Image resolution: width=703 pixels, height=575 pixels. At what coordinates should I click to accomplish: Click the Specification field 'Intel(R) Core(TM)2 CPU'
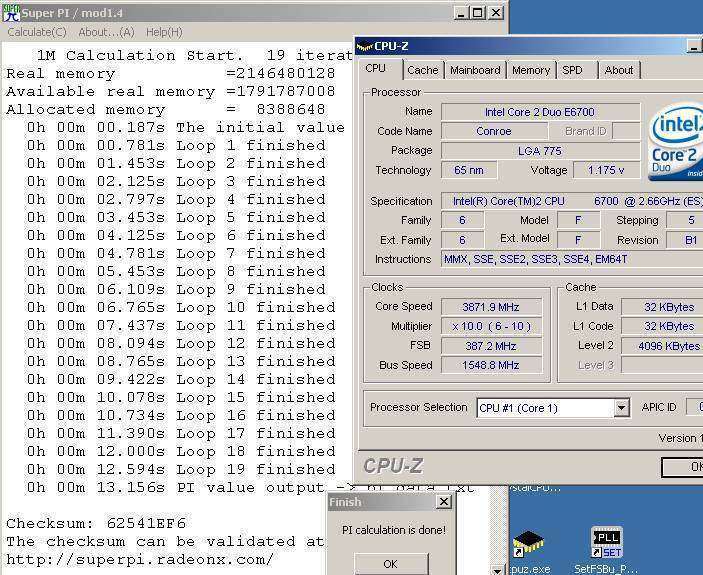[x=572, y=201]
